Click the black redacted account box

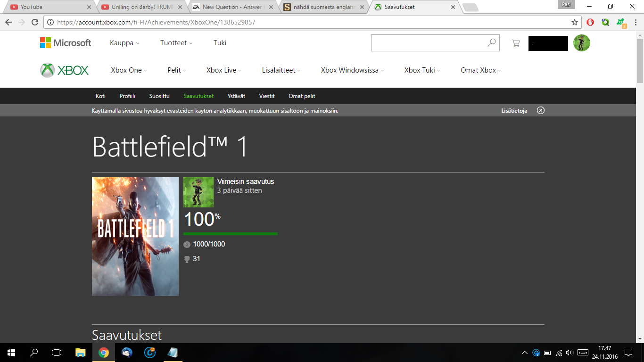point(548,43)
